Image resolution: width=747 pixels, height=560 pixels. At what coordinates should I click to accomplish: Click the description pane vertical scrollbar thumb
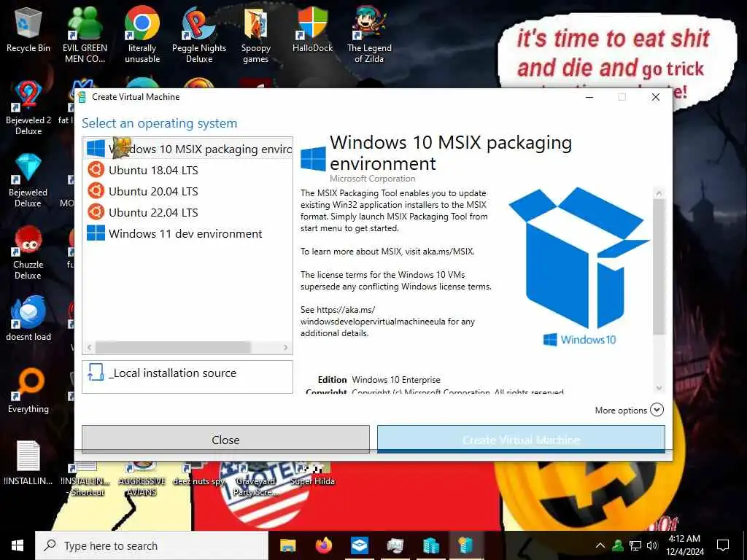coord(659,267)
